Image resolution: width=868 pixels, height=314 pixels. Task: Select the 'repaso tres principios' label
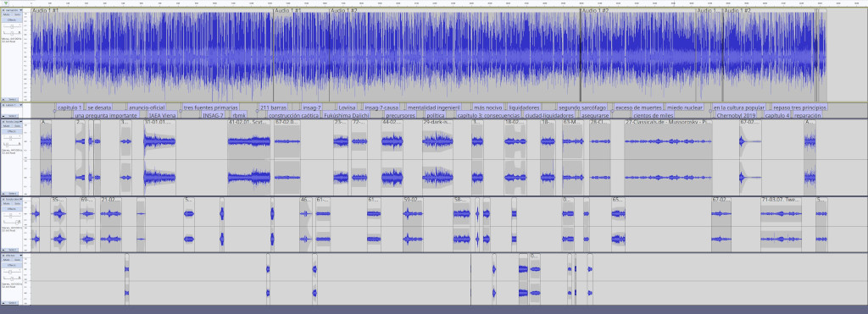[x=799, y=107]
